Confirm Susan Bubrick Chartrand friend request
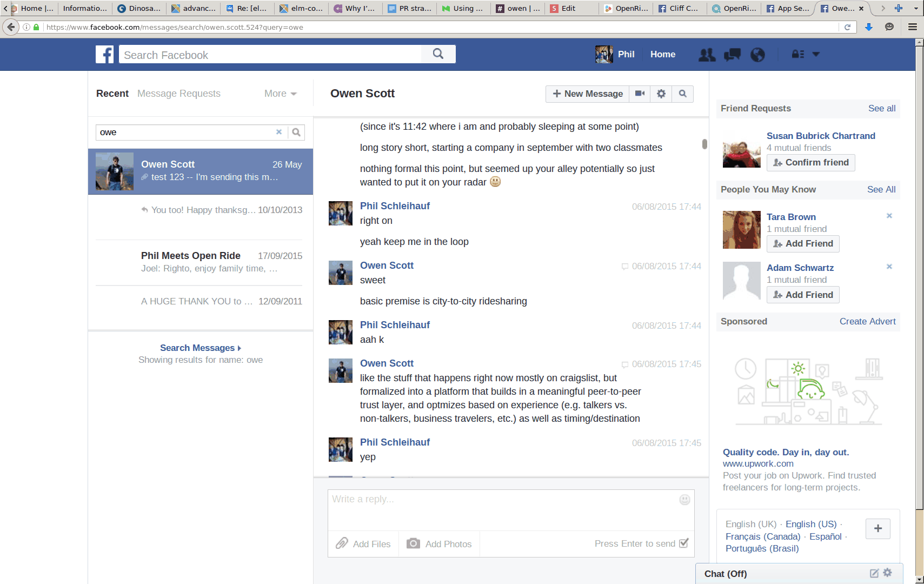 (x=810, y=162)
